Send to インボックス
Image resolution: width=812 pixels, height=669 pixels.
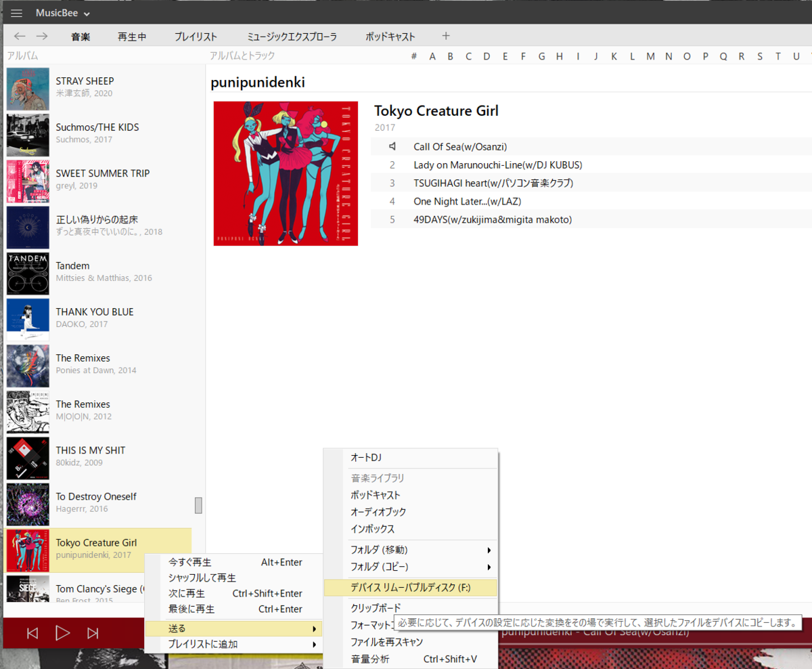[411, 529]
